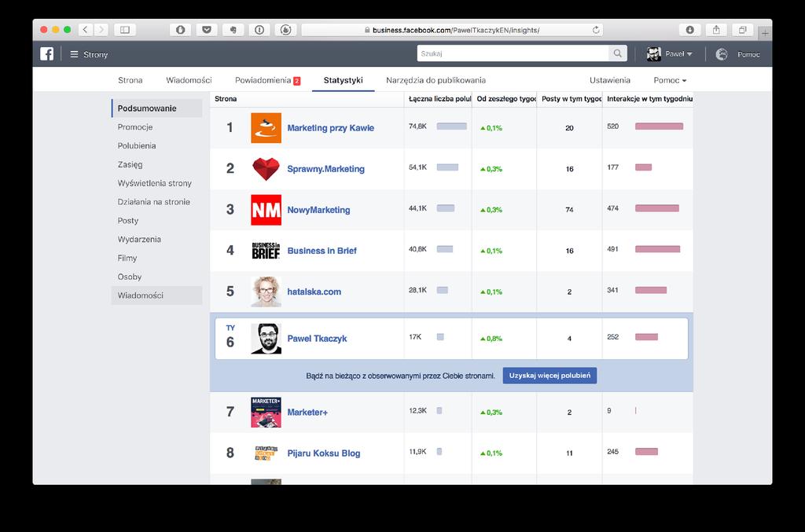Open Pawel Tkaczyk page link
This screenshot has height=532, width=805.
point(318,339)
